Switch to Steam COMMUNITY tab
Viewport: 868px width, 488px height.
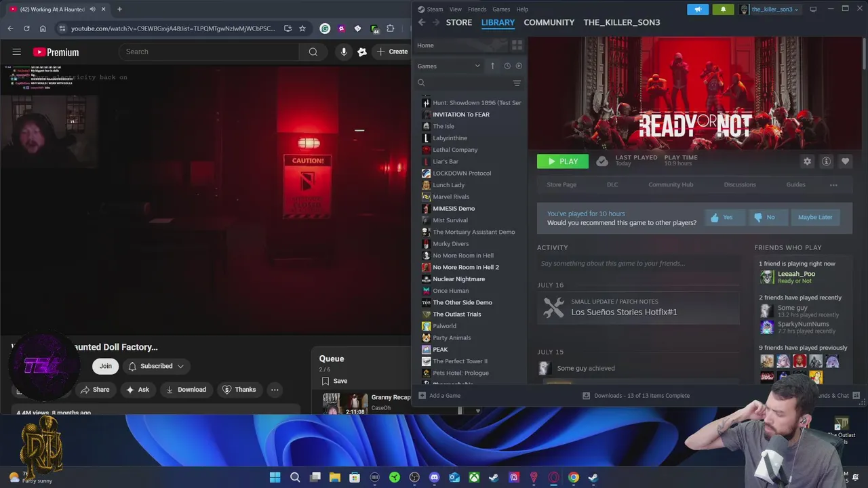[549, 22]
